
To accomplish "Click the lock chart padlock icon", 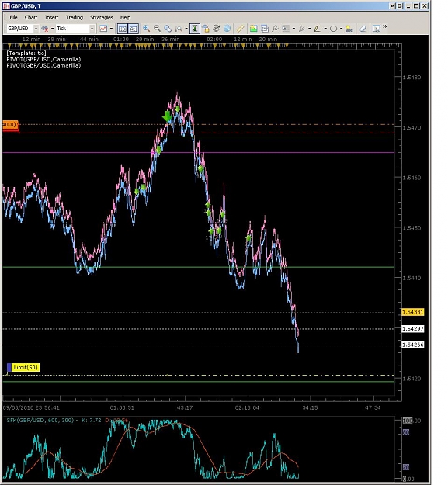I will tap(206, 29).
